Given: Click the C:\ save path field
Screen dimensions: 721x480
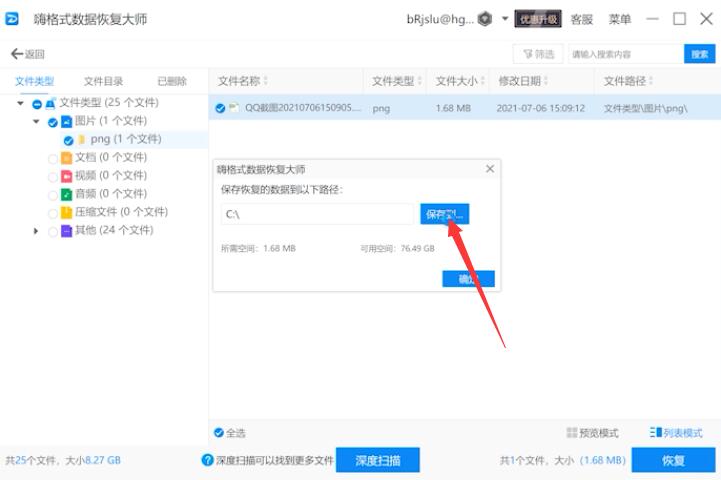Looking at the screenshot, I should (x=317, y=214).
